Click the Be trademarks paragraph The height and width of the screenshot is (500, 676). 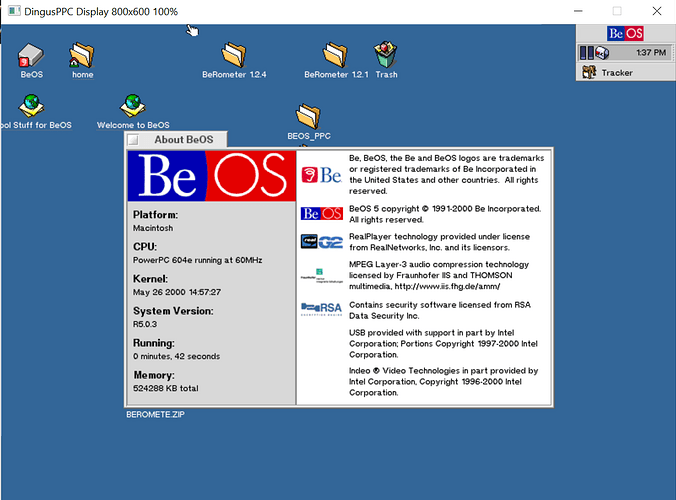pyautogui.click(x=447, y=175)
